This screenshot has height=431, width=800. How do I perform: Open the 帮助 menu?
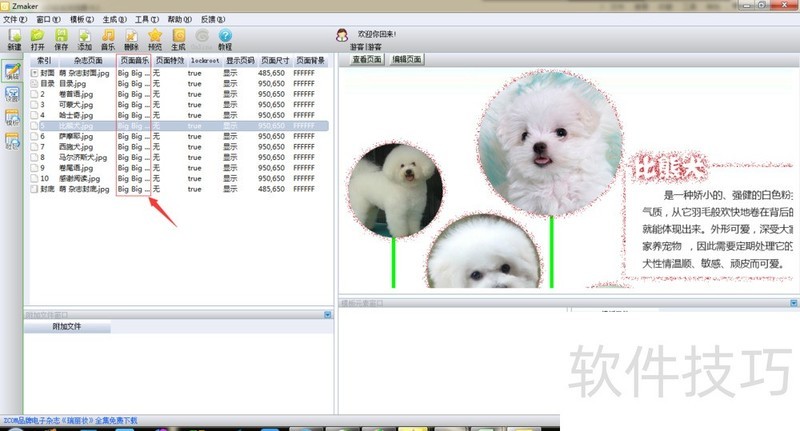pyautogui.click(x=180, y=19)
